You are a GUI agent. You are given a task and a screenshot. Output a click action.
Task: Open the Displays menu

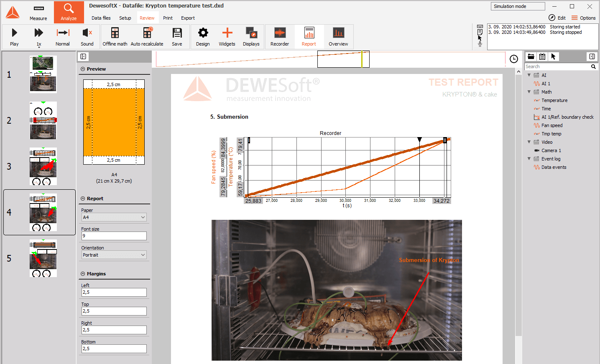click(x=251, y=37)
